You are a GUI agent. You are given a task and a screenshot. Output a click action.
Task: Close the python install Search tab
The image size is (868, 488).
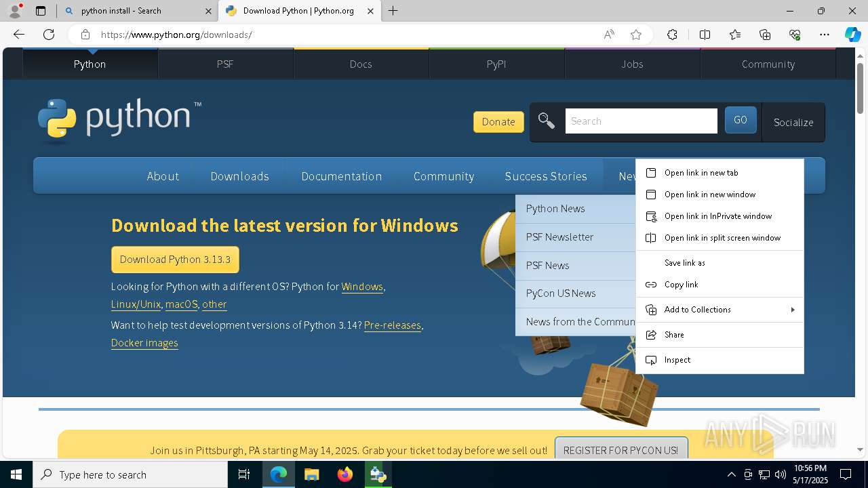pyautogui.click(x=208, y=11)
